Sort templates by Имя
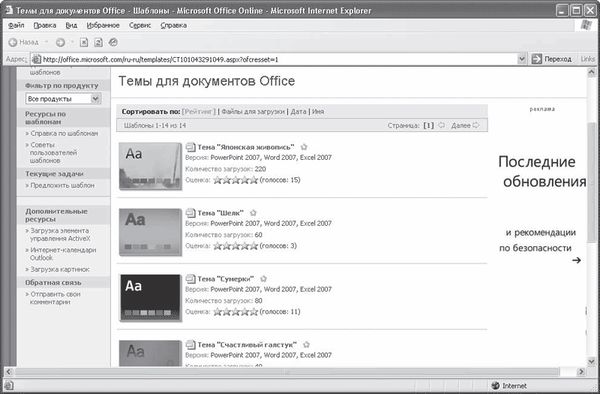The image size is (600, 394). [x=318, y=112]
